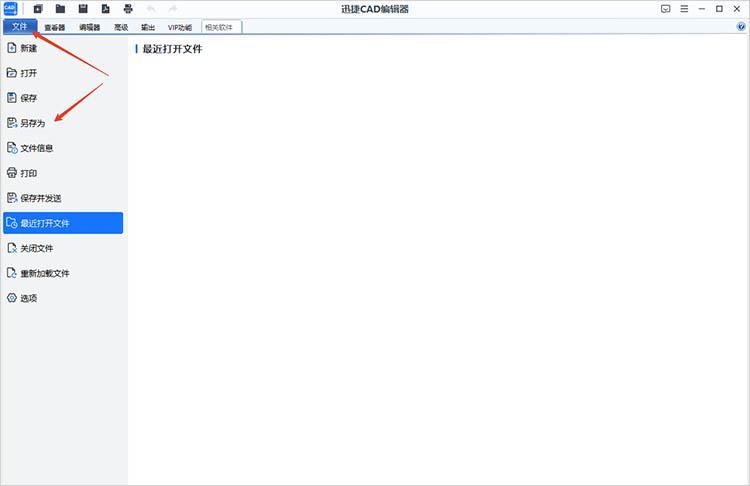Open the feedback message icon in title bar
The width and height of the screenshot is (750, 486).
pos(665,9)
